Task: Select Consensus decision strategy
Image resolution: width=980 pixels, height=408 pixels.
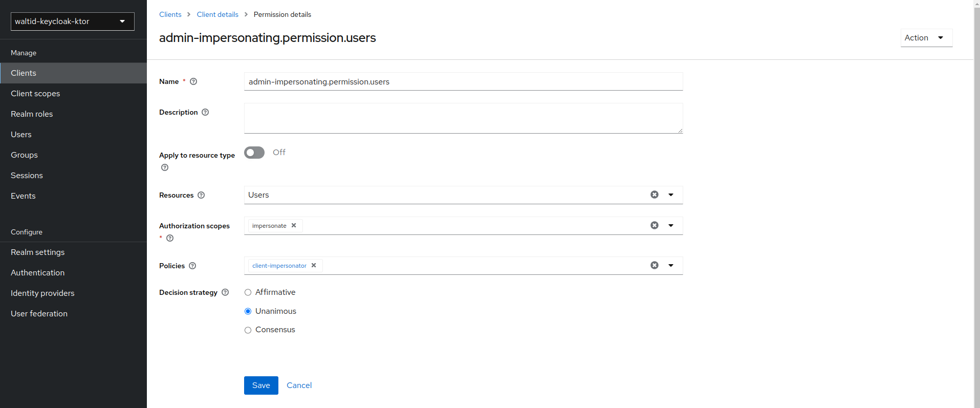Action: click(248, 330)
